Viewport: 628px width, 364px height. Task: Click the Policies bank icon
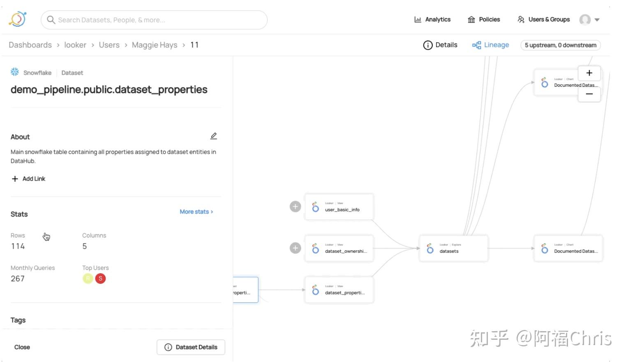click(472, 19)
